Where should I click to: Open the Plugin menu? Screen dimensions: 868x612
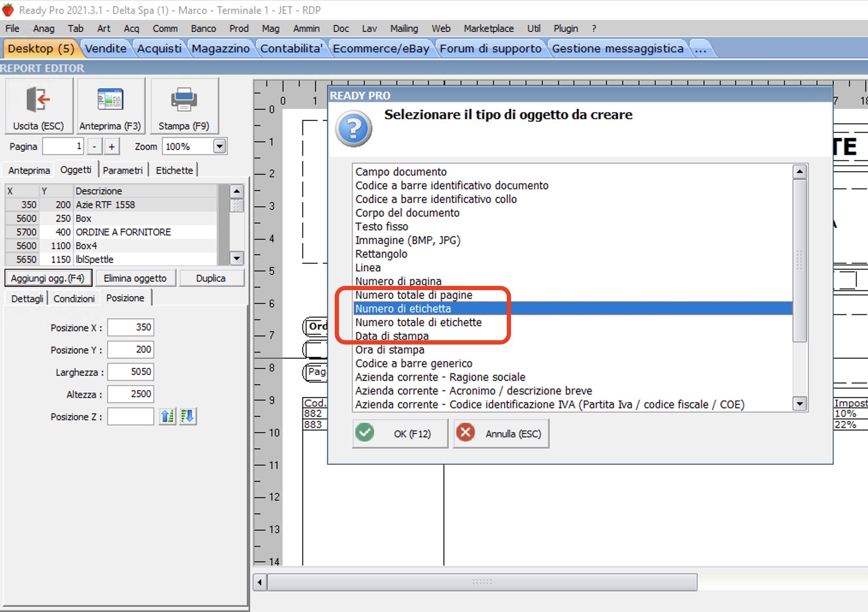566,28
